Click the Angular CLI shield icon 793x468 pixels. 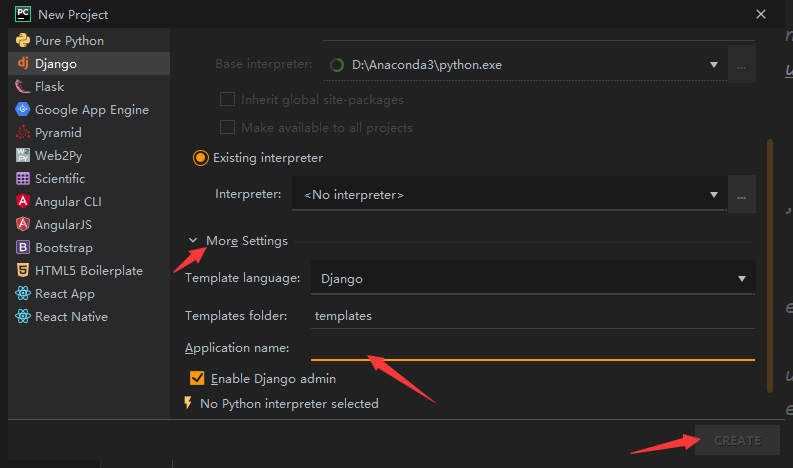[23, 201]
